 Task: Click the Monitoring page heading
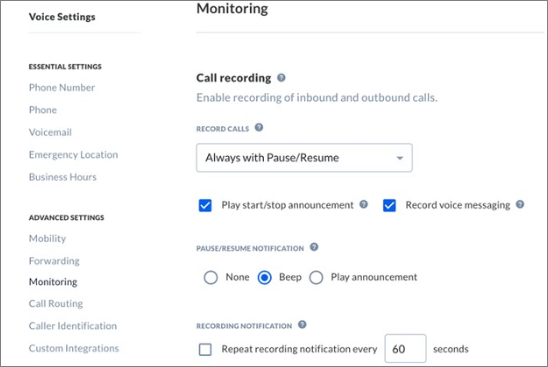point(232,8)
